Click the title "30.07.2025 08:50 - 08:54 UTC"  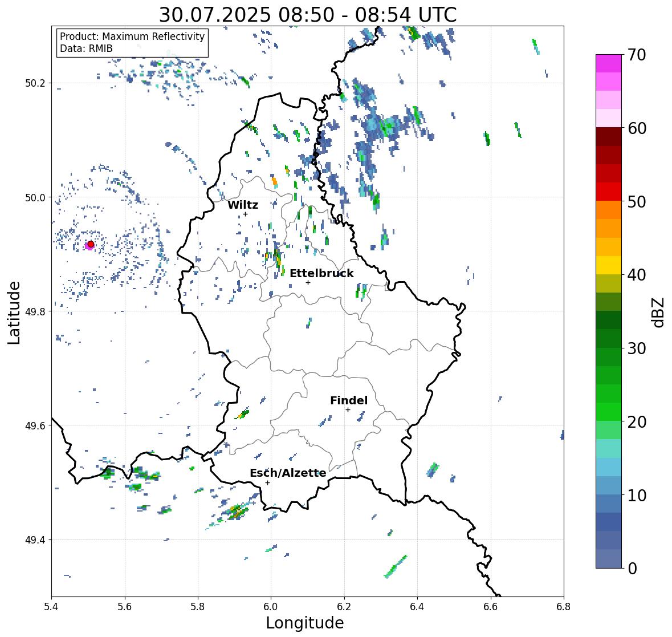click(308, 15)
